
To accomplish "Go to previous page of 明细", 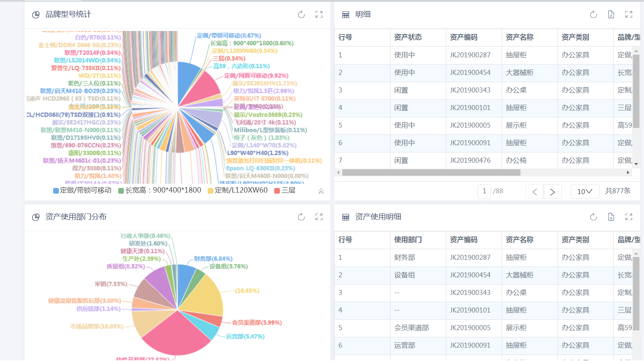I will tap(535, 191).
